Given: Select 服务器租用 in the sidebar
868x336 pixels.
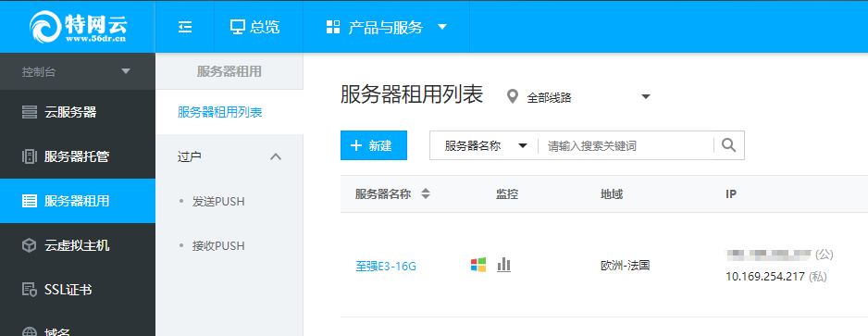Looking at the screenshot, I should click(x=78, y=201).
